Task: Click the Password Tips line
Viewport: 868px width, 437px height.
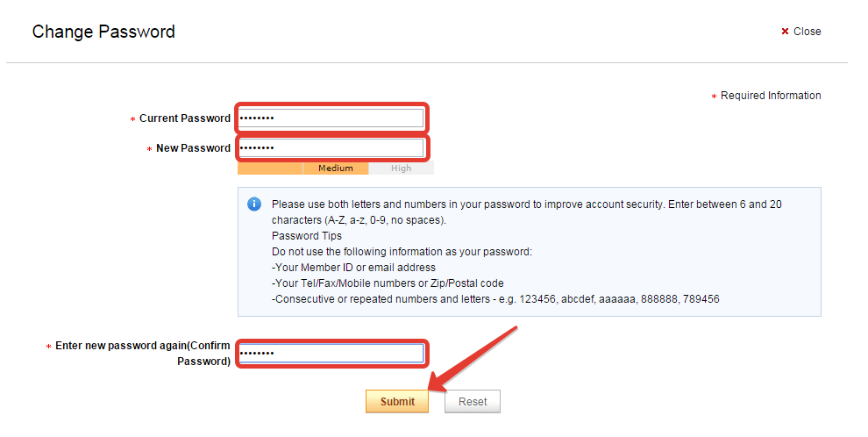Action: (307, 236)
